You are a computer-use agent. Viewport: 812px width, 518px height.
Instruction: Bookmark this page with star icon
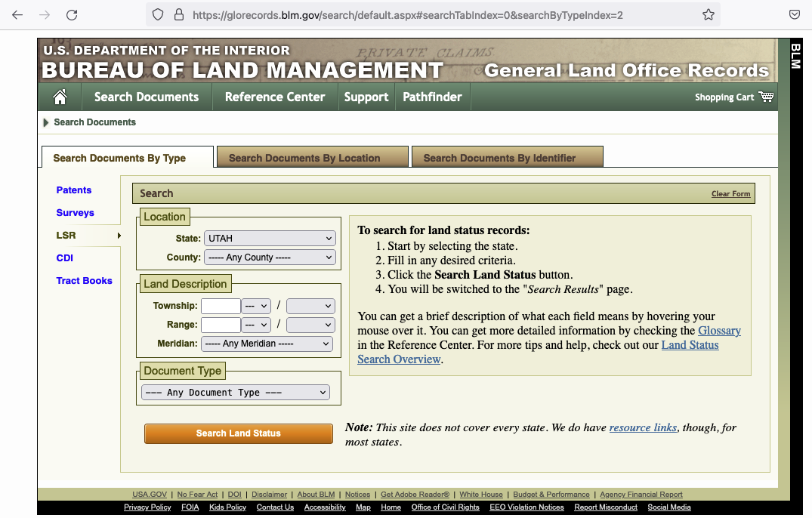(x=708, y=14)
